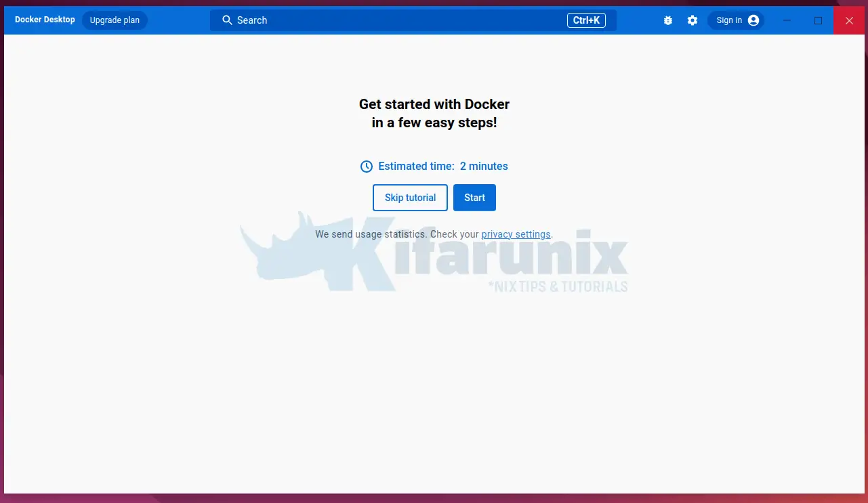Image resolution: width=868 pixels, height=503 pixels.
Task: Close Docker Desktop
Action: tap(849, 20)
